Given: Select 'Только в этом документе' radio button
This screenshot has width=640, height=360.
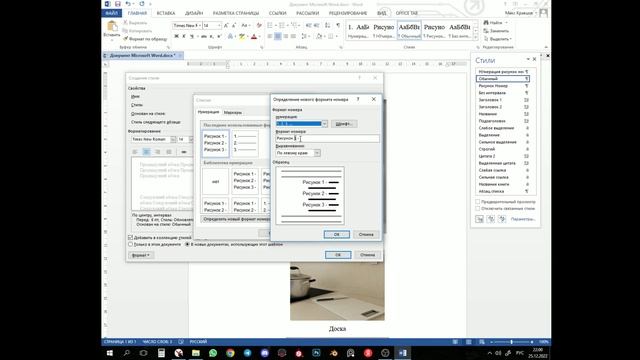Looking at the screenshot, I should [x=131, y=244].
